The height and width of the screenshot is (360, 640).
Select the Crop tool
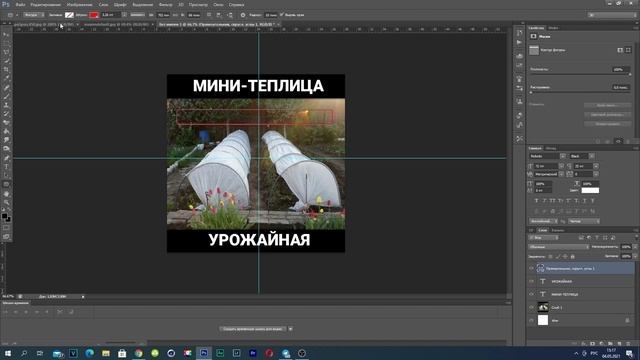click(x=6, y=70)
